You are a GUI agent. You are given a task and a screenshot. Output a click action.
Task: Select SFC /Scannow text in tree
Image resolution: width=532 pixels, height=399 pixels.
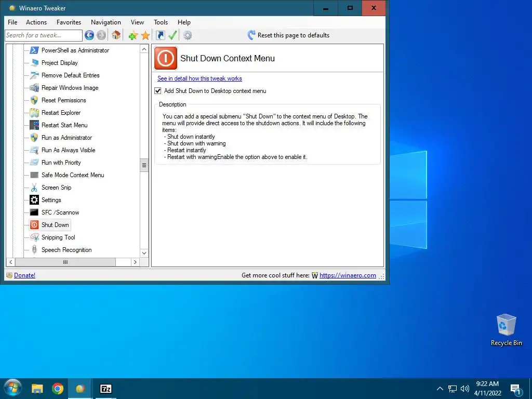[x=60, y=212]
